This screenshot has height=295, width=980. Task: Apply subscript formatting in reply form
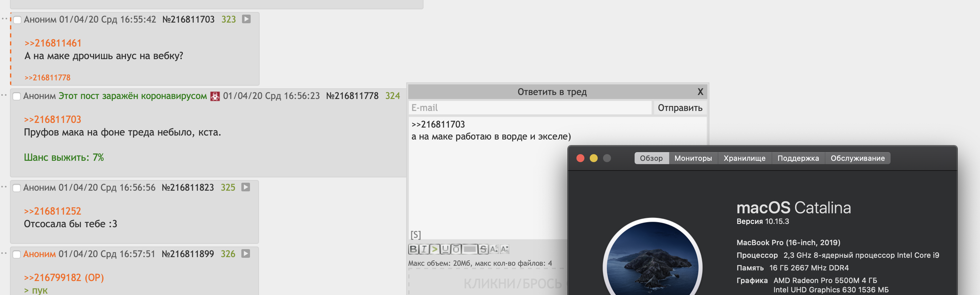click(505, 249)
